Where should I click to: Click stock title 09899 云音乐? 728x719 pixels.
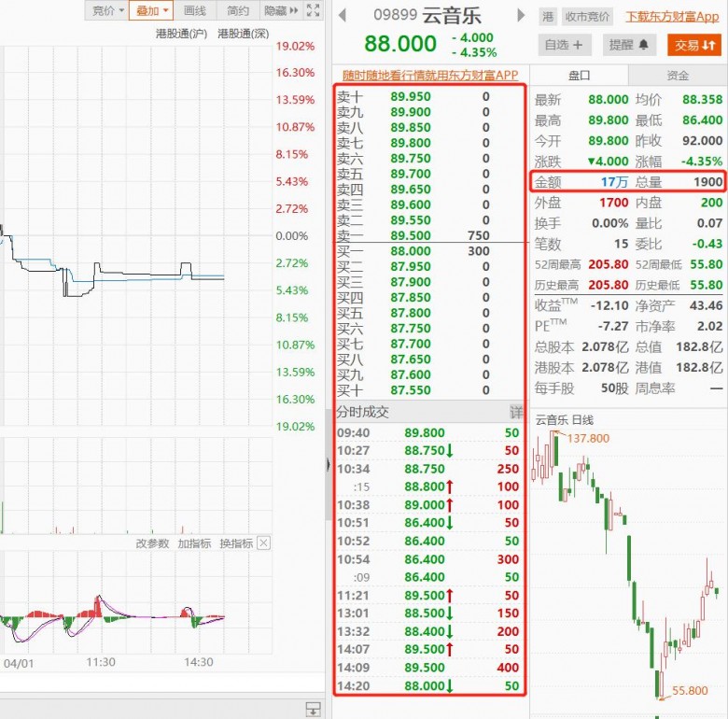[x=427, y=16]
